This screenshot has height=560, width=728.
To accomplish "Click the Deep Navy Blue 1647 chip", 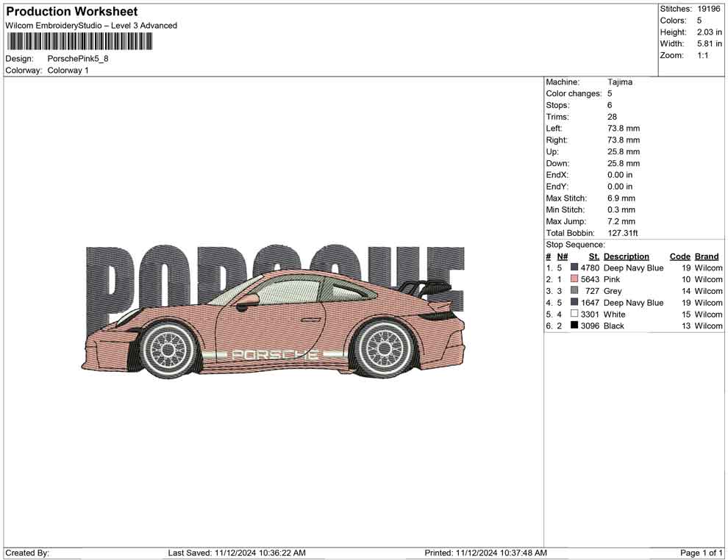I will pos(574,302).
